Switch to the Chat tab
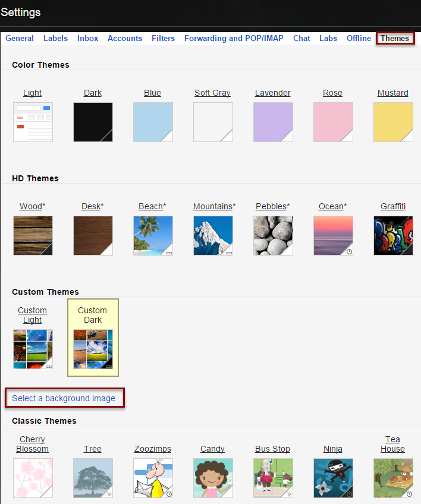 301,38
